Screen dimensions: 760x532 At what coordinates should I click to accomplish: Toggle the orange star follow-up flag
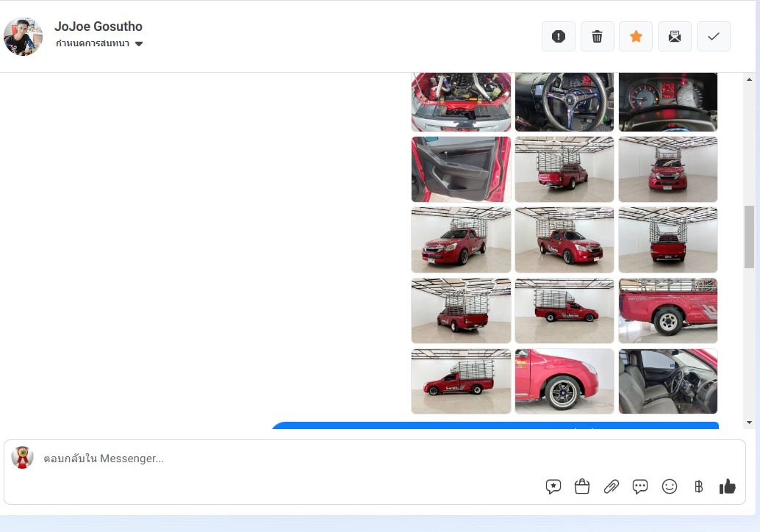(637, 37)
